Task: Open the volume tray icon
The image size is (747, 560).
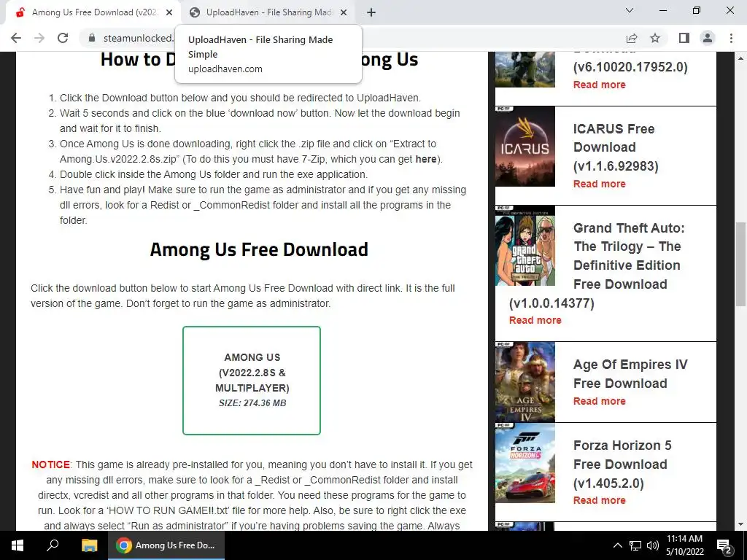Action: (x=653, y=545)
